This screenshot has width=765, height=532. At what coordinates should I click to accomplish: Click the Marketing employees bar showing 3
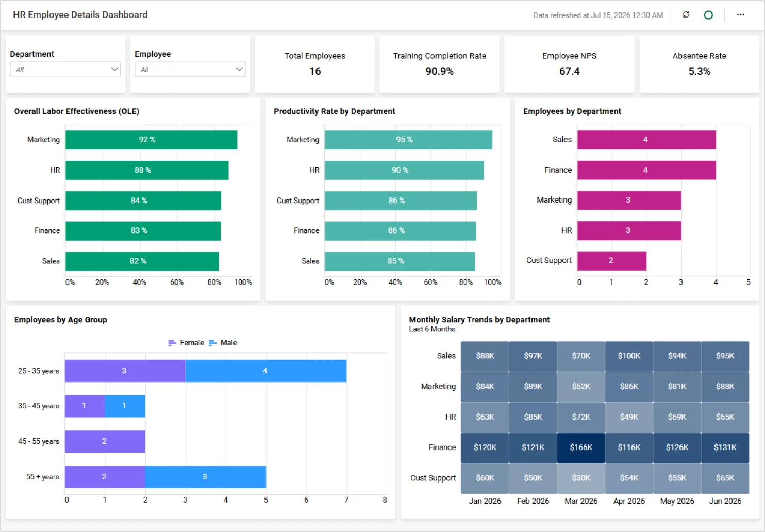coord(629,200)
